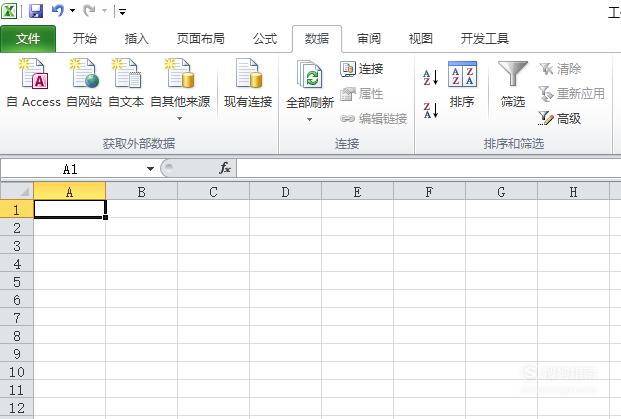
Task: Save the workbook using the floppy icon
Action: pyautogui.click(x=36, y=11)
